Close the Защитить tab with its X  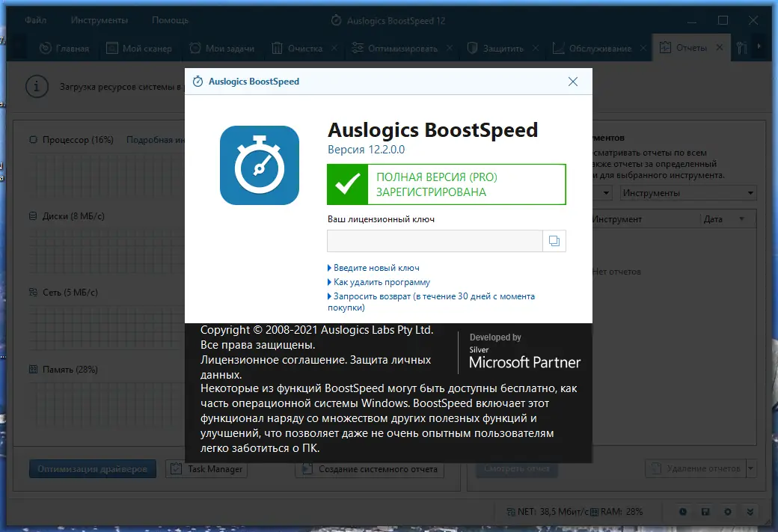(x=536, y=48)
